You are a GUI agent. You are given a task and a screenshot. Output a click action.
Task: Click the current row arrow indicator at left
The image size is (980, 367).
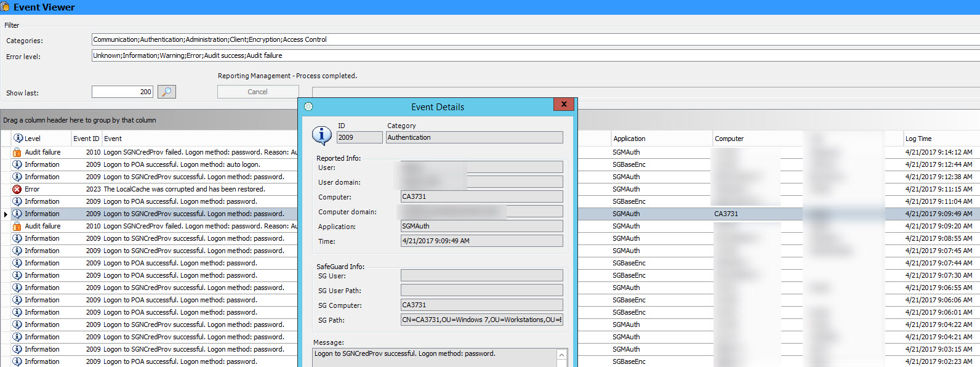coord(6,214)
